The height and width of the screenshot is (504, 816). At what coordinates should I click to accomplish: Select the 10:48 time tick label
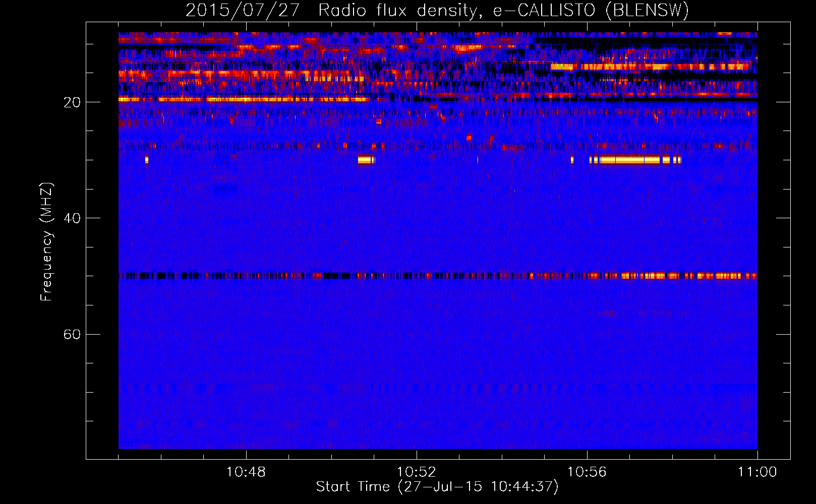point(246,472)
